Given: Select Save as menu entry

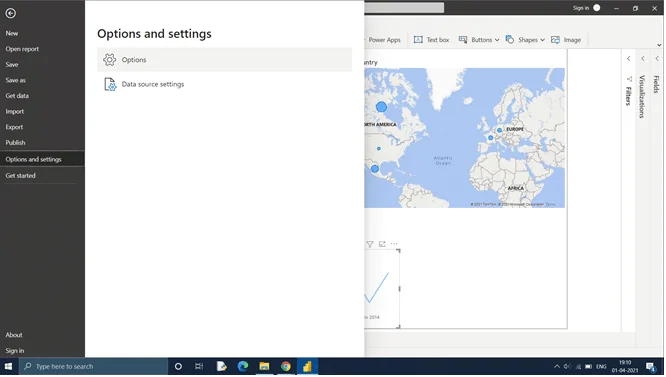Looking at the screenshot, I should (15, 80).
